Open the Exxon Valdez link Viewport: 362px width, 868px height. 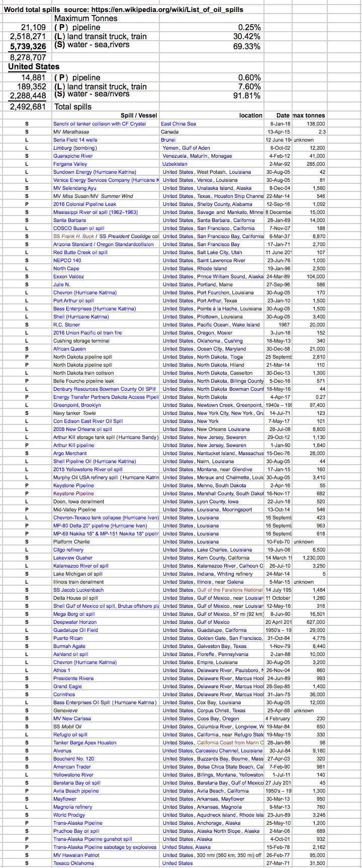pos(68,276)
